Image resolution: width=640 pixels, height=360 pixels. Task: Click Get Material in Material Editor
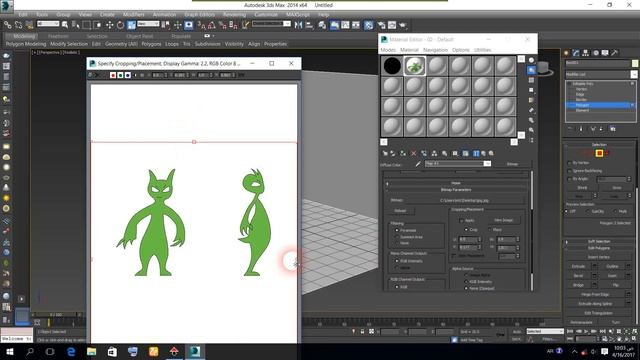click(x=385, y=153)
